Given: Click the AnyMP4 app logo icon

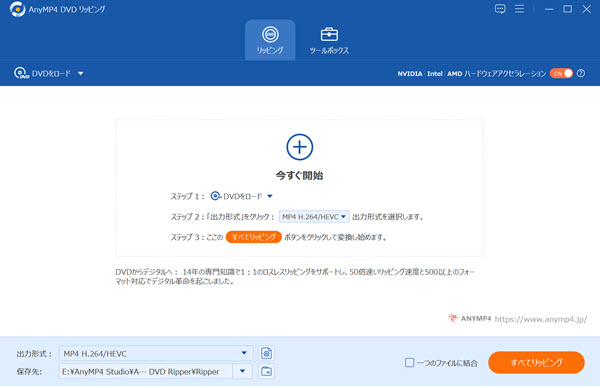Looking at the screenshot, I should tap(17, 9).
